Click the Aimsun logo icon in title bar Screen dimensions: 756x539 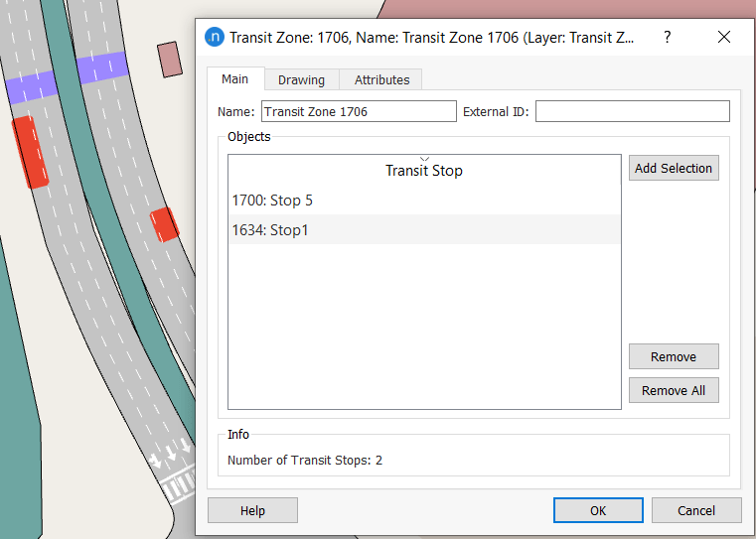coord(215,37)
